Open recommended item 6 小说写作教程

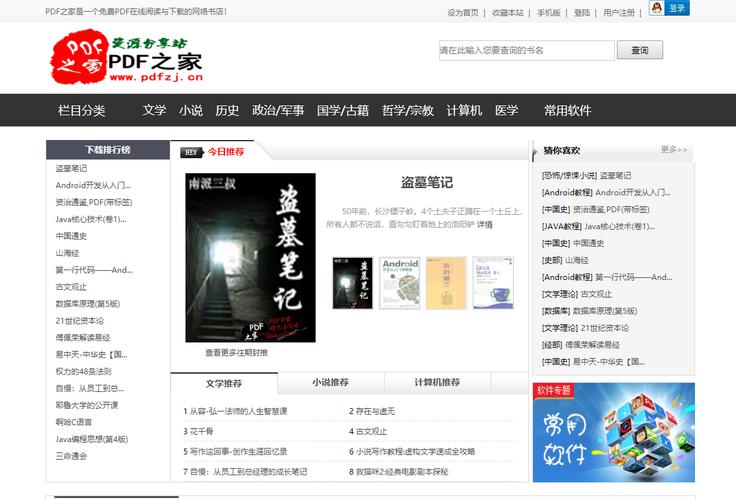pyautogui.click(x=412, y=452)
